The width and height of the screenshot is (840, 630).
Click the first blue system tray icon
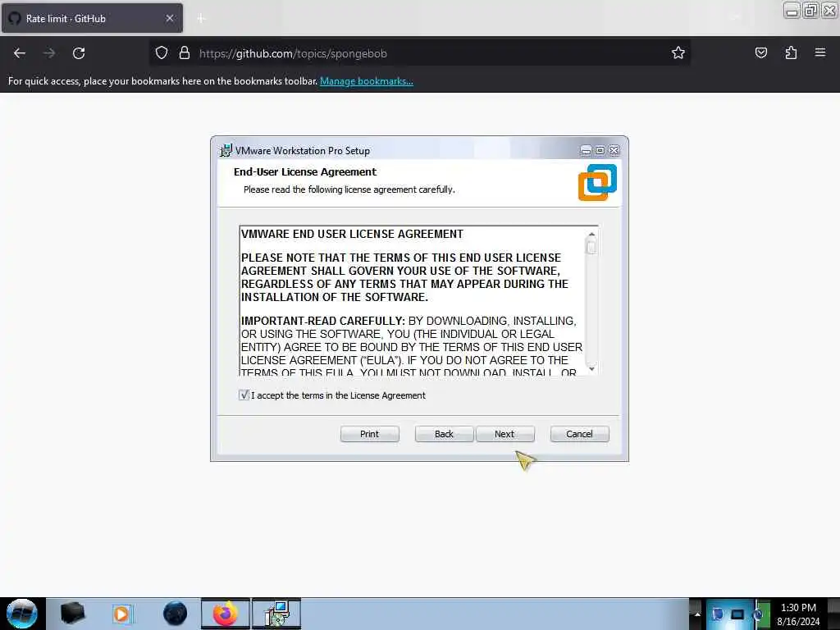click(717, 614)
